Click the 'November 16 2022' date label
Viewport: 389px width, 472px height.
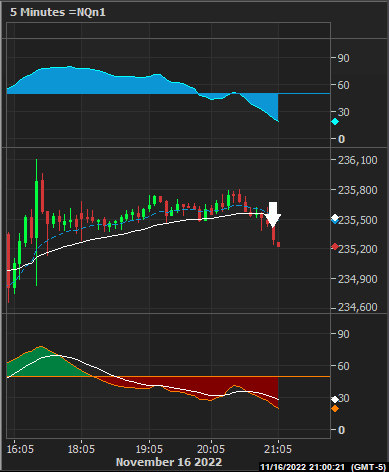coord(169,462)
